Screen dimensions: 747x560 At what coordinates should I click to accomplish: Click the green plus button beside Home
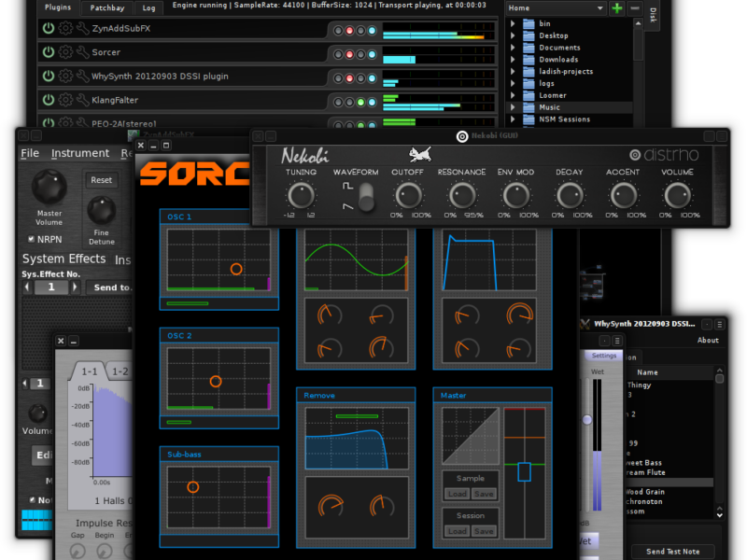(x=617, y=8)
